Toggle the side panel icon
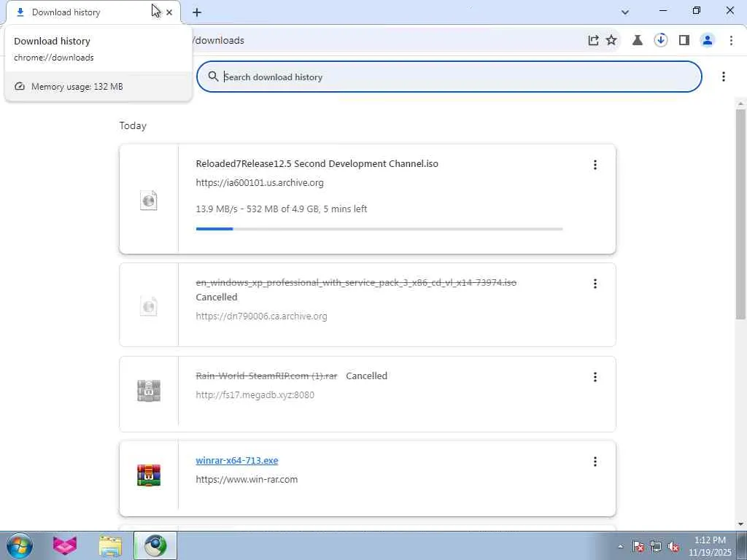Viewport: 747px width, 560px height. tap(684, 41)
